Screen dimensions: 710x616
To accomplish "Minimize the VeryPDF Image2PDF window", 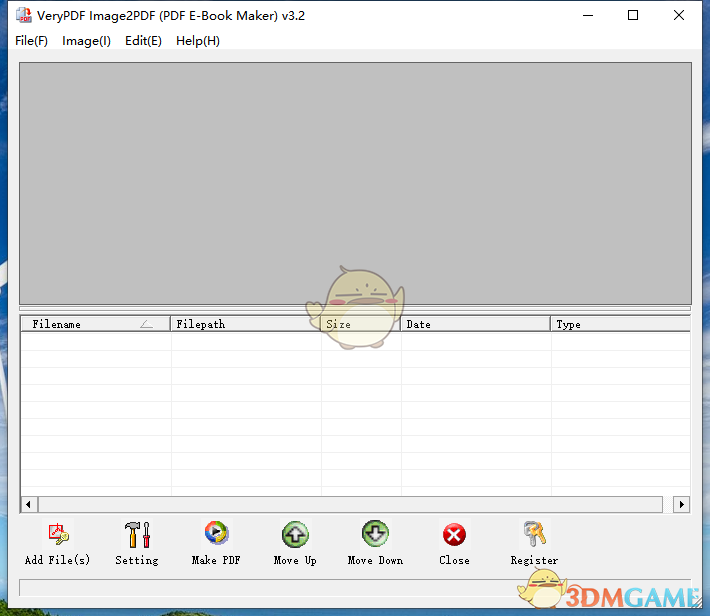I will click(588, 15).
